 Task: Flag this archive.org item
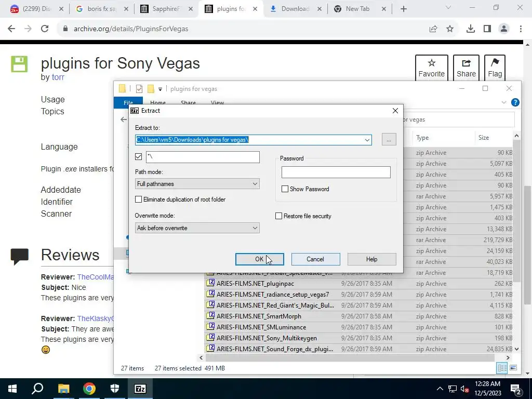(495, 68)
